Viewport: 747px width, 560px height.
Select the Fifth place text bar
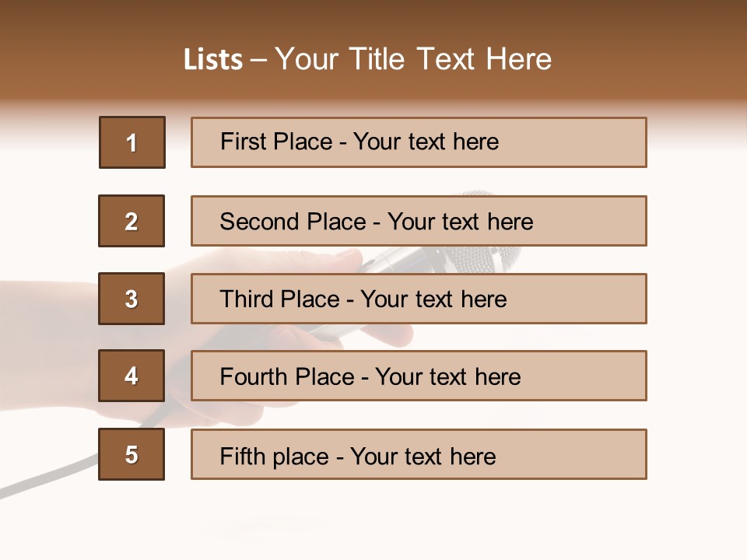419,454
